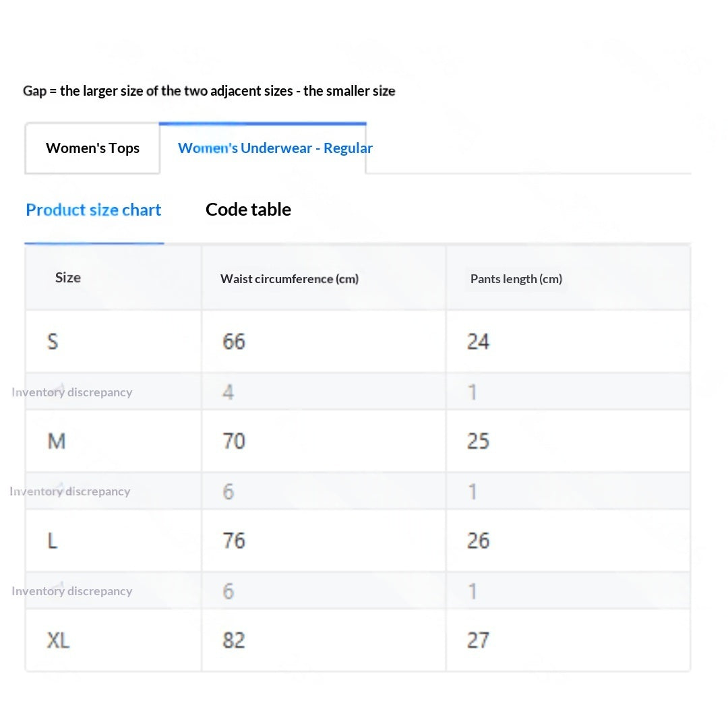The image size is (728, 728).
Task: Select the XL size row label
Action: tap(58, 640)
